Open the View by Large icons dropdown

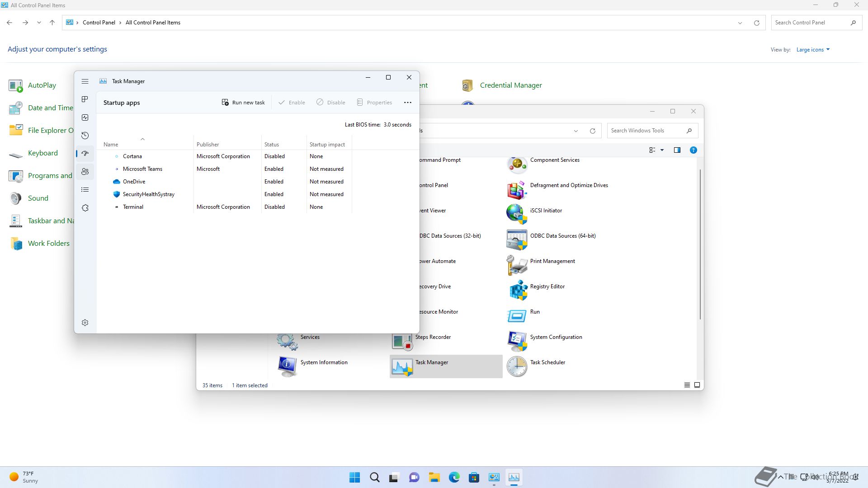pyautogui.click(x=813, y=50)
